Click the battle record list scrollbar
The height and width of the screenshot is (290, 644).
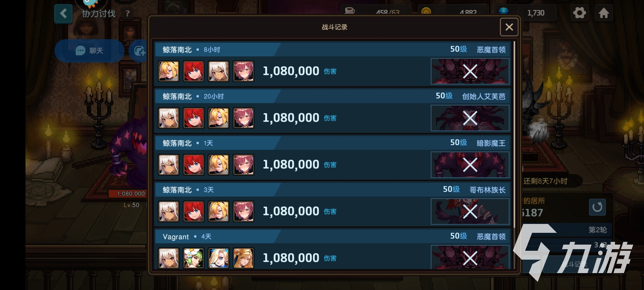click(514, 134)
